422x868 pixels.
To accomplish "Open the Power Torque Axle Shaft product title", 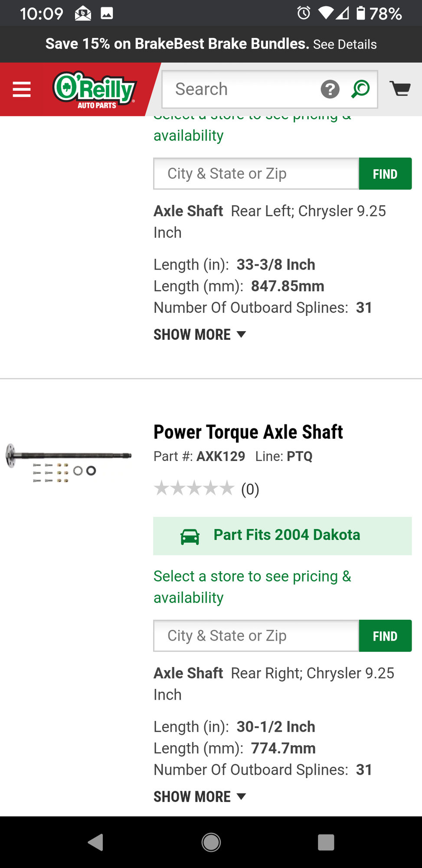I will pos(248,432).
